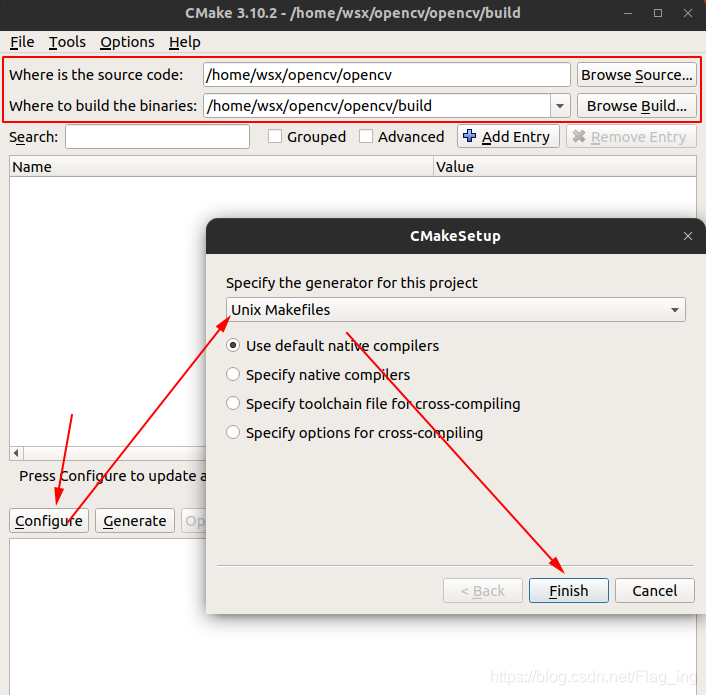Click the Generate button
This screenshot has height=695, width=706.
point(135,521)
